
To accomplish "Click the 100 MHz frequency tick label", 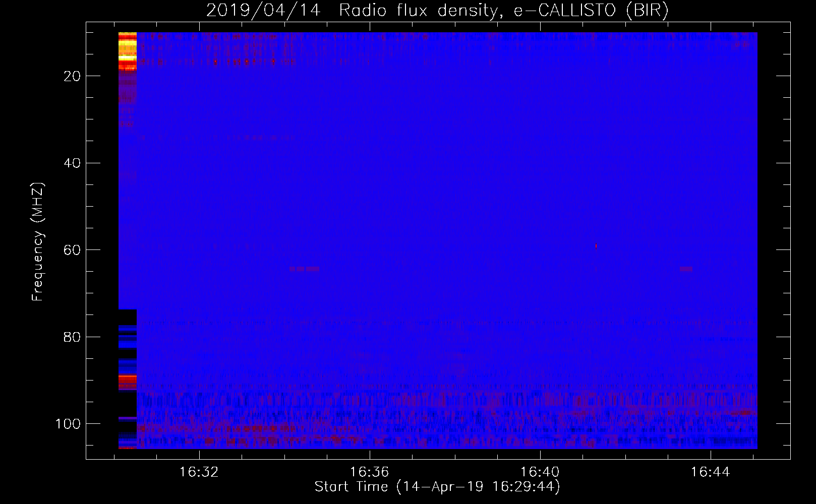I will [x=68, y=424].
